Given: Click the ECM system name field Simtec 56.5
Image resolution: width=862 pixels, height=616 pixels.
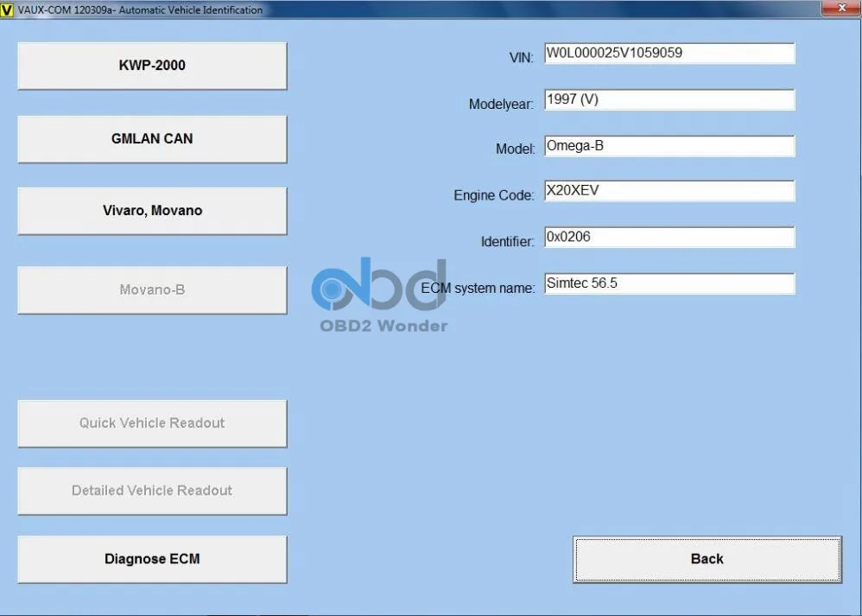Looking at the screenshot, I should (x=669, y=283).
